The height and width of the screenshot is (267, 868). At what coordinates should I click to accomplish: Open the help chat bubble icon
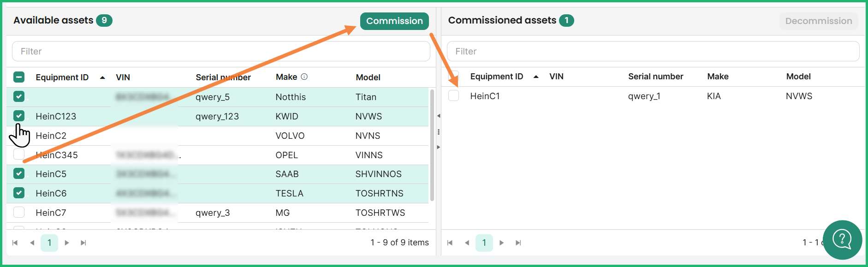tap(842, 240)
